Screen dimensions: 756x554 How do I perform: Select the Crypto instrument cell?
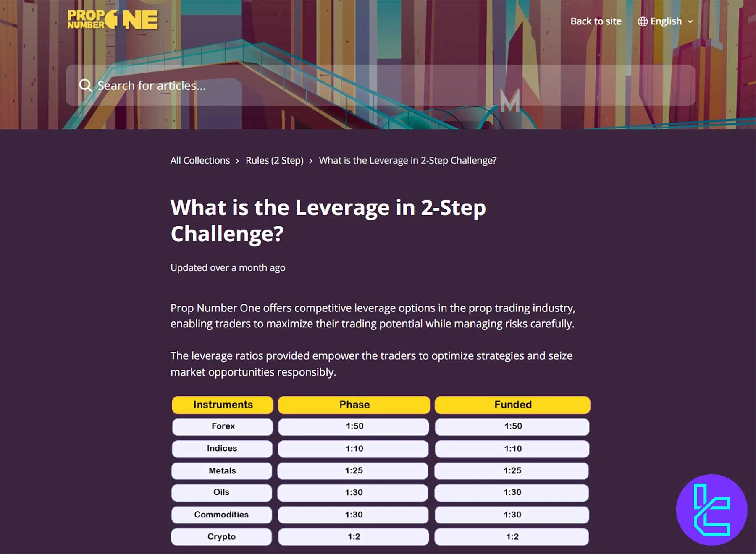pos(221,537)
